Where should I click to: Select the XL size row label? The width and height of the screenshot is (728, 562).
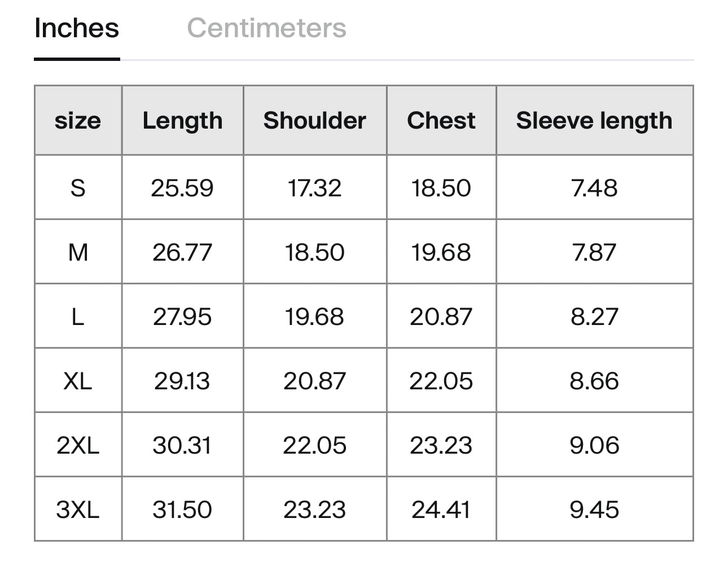point(78,381)
